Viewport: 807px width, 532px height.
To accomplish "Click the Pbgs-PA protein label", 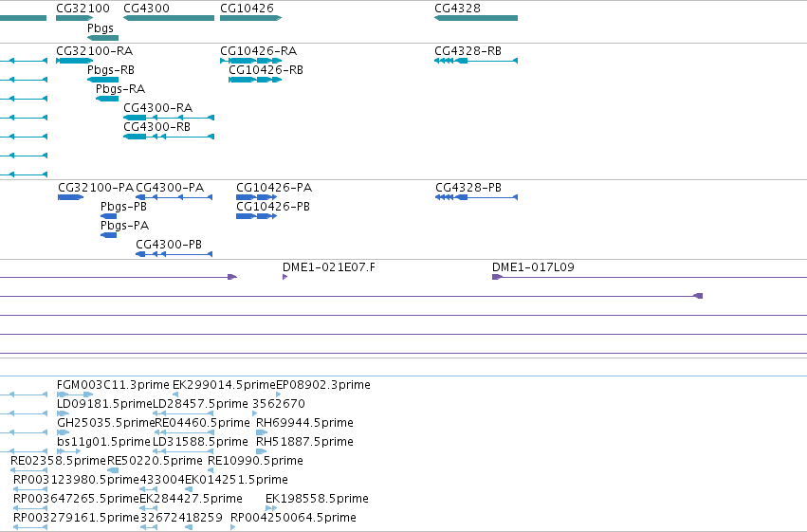I will 124,226.
